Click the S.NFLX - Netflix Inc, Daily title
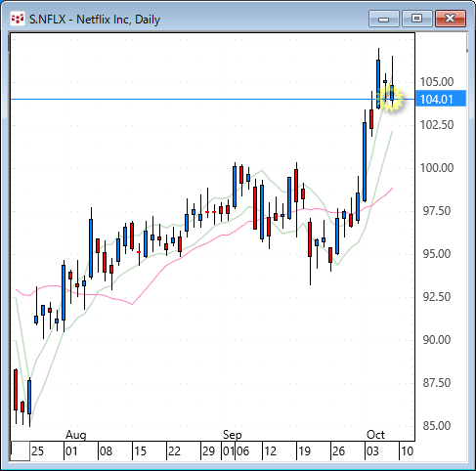 (x=95, y=20)
